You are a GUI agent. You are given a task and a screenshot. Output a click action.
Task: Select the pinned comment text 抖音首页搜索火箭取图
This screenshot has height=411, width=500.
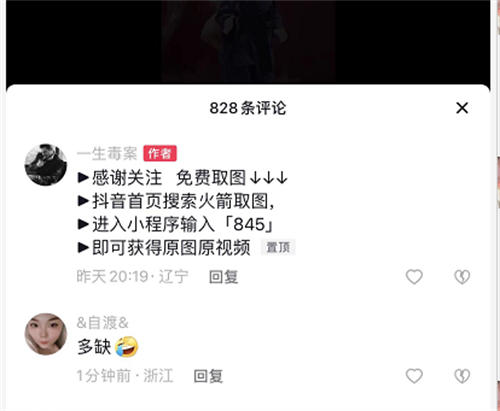coord(180,201)
